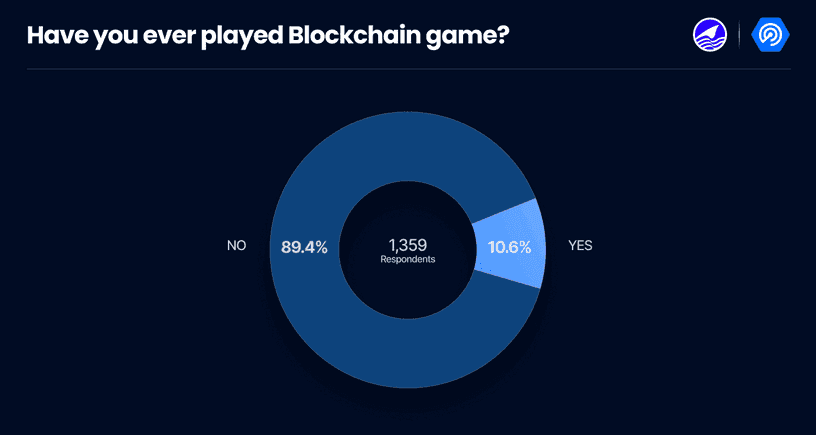This screenshot has width=816, height=435.
Task: Click the NO legend label
Action: pos(237,246)
